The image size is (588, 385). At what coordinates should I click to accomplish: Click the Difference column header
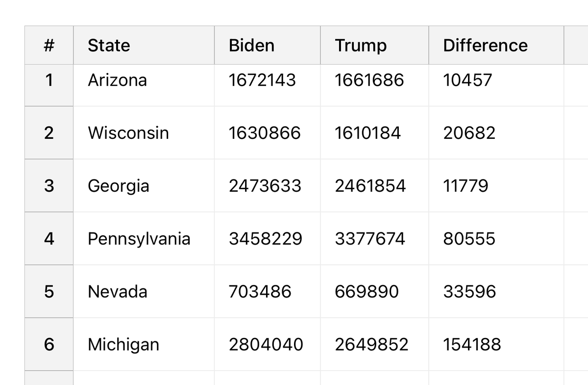click(x=485, y=46)
